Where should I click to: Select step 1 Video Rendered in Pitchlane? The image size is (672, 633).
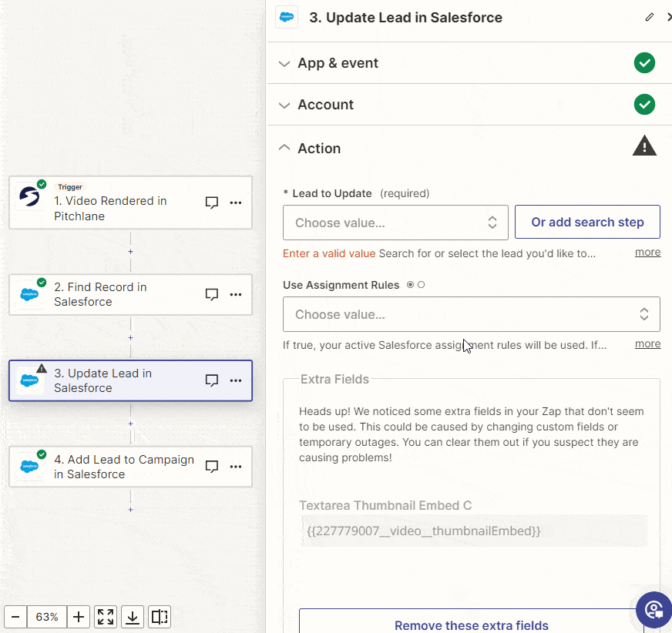point(131,203)
